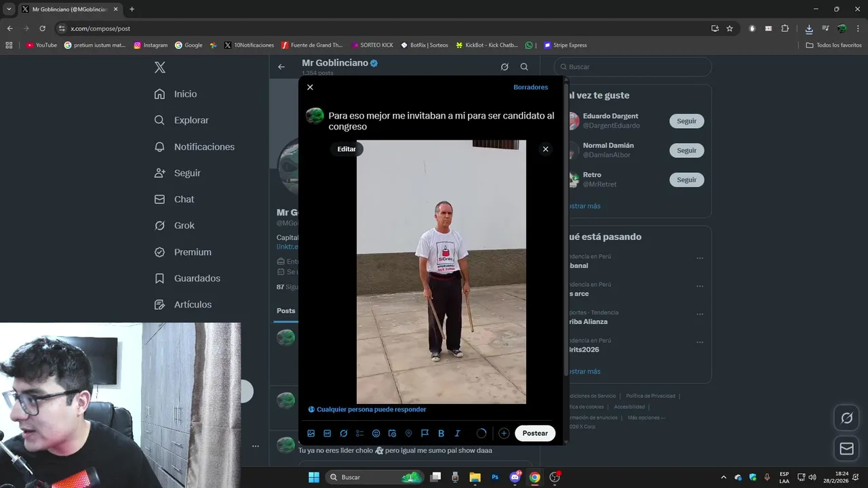Search within Mr Goblinciano profile
The image size is (868, 488).
(x=524, y=67)
